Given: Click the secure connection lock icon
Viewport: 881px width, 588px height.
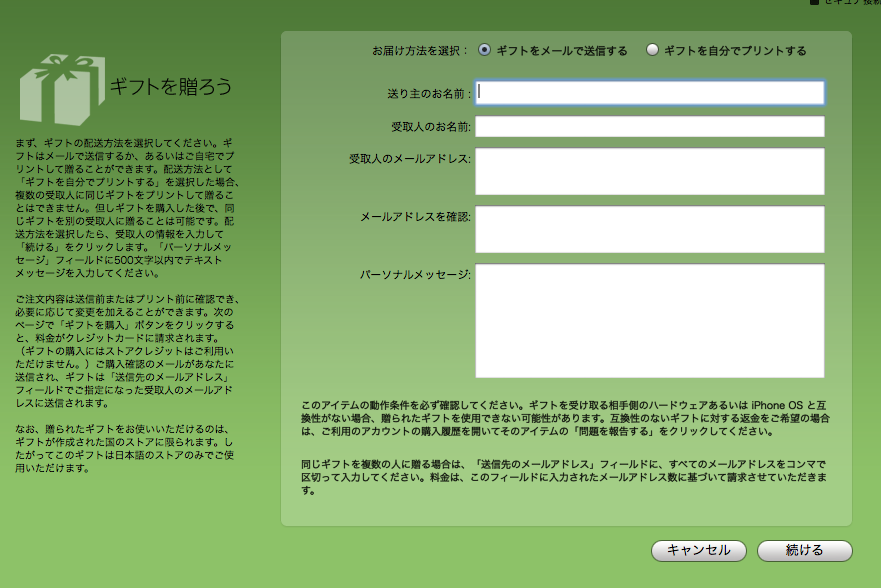Looking at the screenshot, I should coord(814,2).
